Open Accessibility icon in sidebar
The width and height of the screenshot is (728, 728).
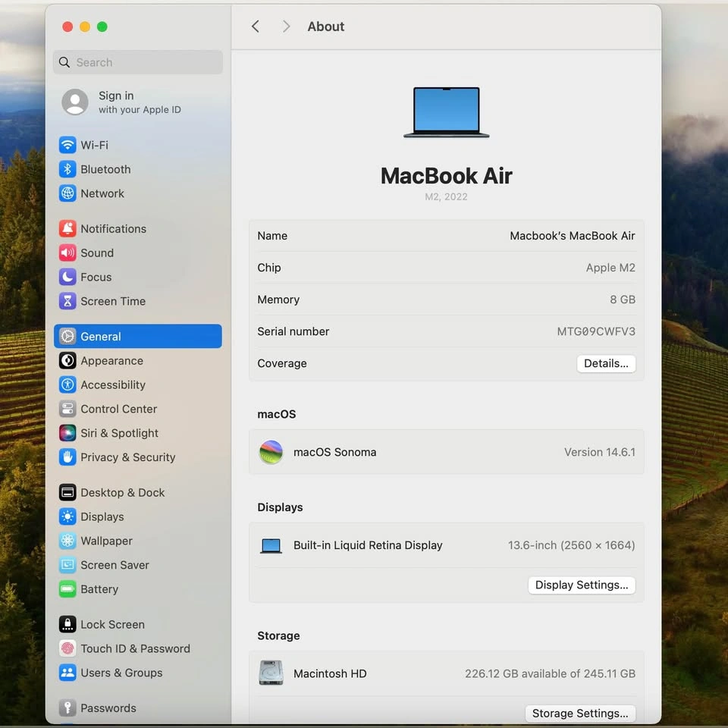pyautogui.click(x=67, y=384)
